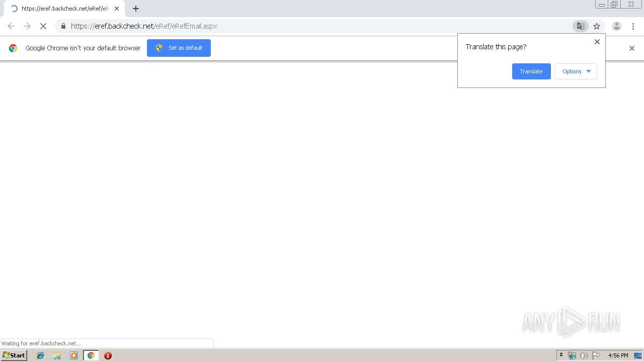Image resolution: width=644 pixels, height=362 pixels.
Task: Open the Windows Start menu
Action: click(x=14, y=355)
